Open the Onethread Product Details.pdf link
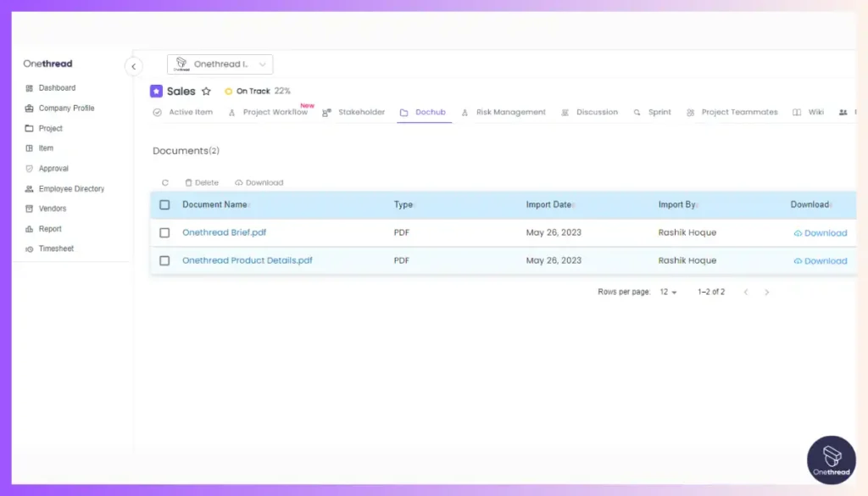The width and height of the screenshot is (868, 496). 248,260
